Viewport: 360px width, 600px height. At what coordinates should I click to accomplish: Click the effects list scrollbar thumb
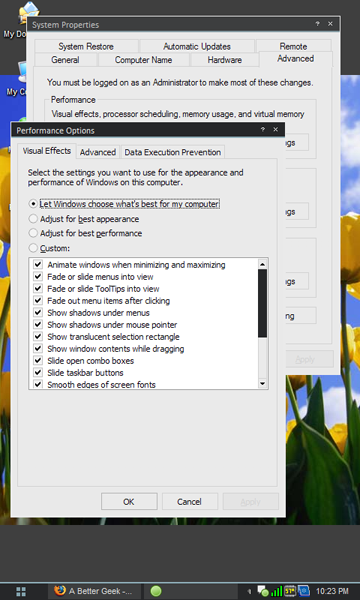coord(262,303)
